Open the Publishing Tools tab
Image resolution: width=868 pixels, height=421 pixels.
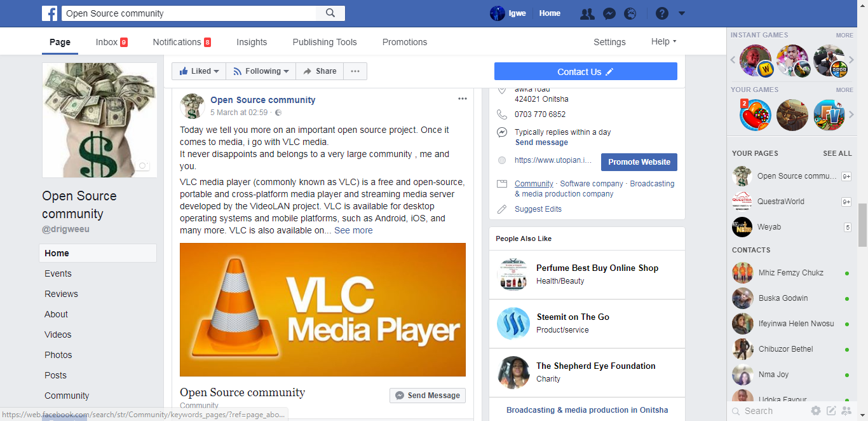(x=325, y=42)
